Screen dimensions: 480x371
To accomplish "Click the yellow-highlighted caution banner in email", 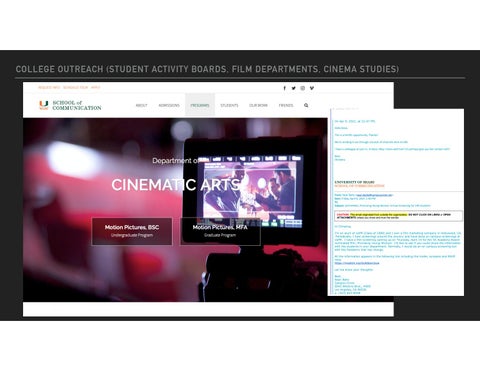I will click(398, 216).
